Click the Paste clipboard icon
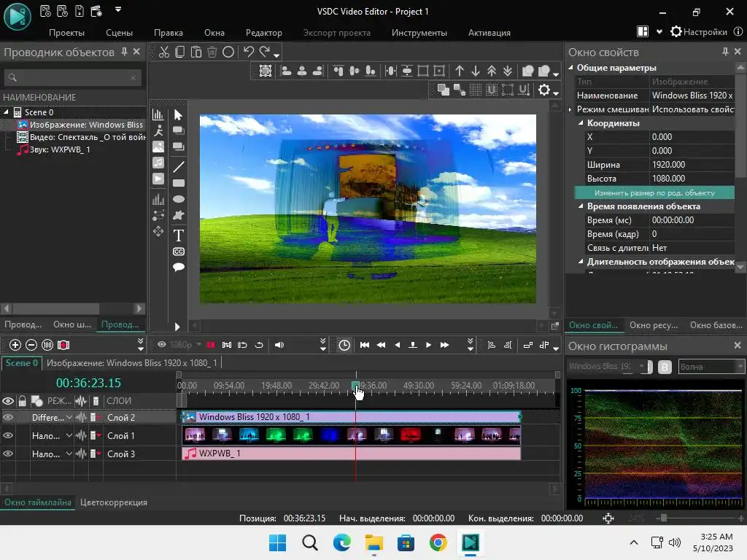This screenshot has width=747, height=560. tap(196, 52)
